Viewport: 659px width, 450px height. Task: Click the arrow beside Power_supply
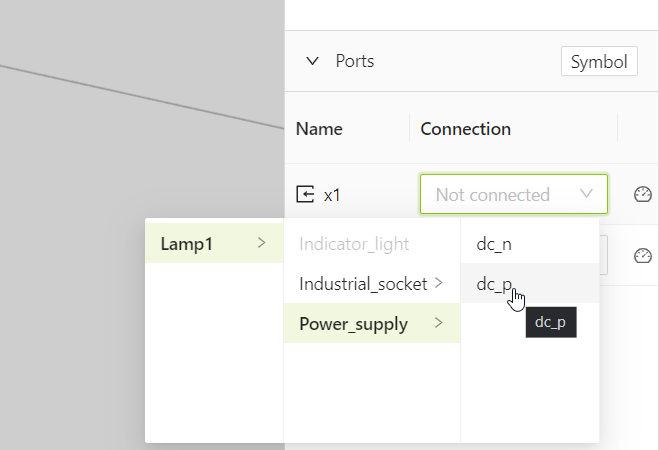pyautogui.click(x=438, y=323)
